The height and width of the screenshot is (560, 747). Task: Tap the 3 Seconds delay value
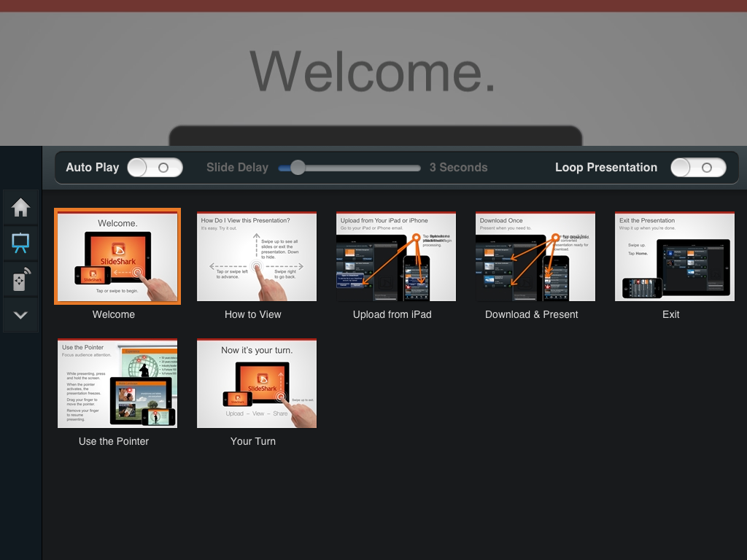pos(458,168)
